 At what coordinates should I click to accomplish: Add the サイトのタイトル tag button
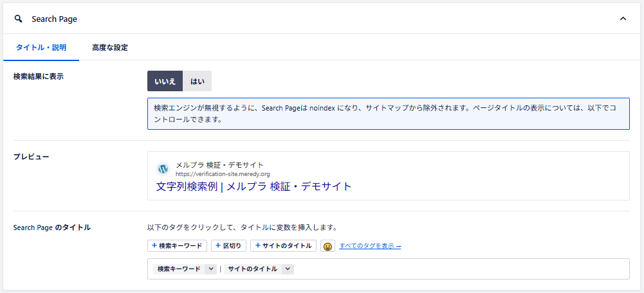pyautogui.click(x=284, y=246)
